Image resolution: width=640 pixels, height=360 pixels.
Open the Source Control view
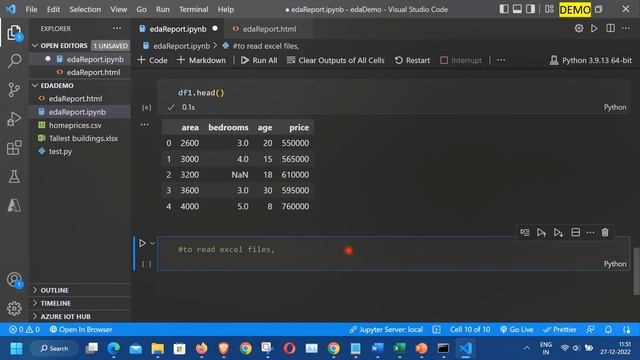[14, 89]
